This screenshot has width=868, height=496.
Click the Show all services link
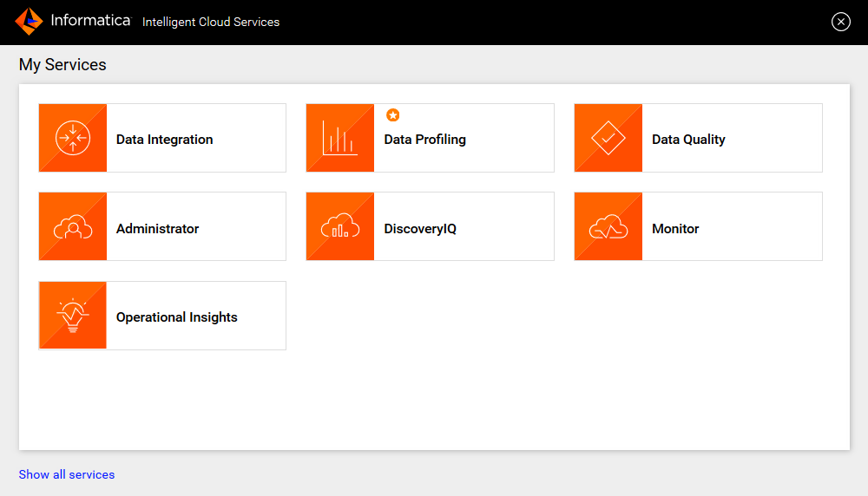[67, 474]
